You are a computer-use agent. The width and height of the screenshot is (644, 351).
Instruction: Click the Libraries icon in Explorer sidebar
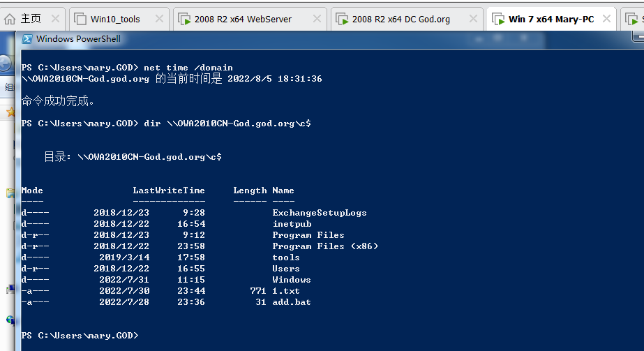pos(9,193)
